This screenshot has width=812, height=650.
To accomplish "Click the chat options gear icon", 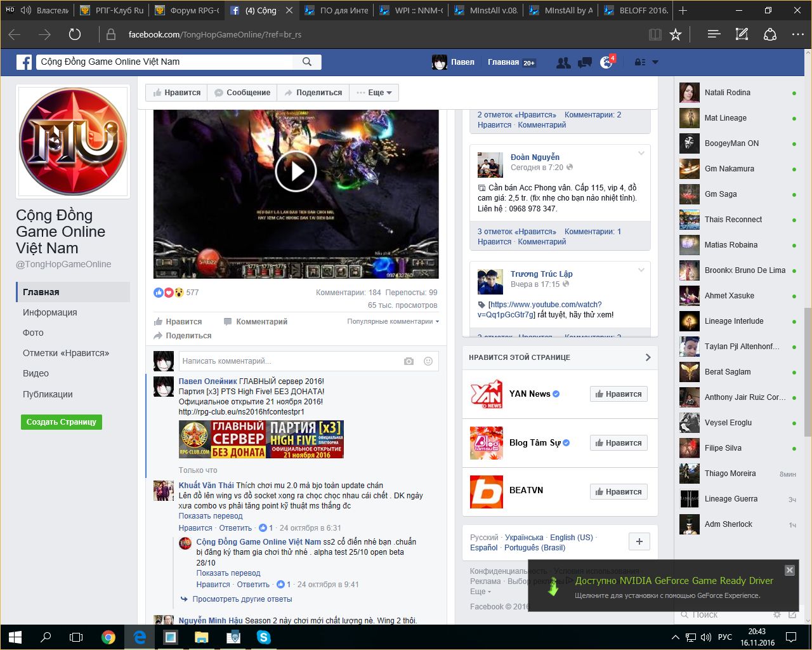I will (x=776, y=614).
